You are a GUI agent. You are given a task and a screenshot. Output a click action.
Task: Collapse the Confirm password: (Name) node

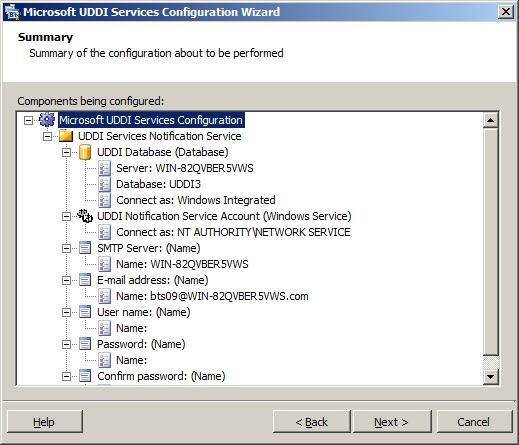(66, 376)
